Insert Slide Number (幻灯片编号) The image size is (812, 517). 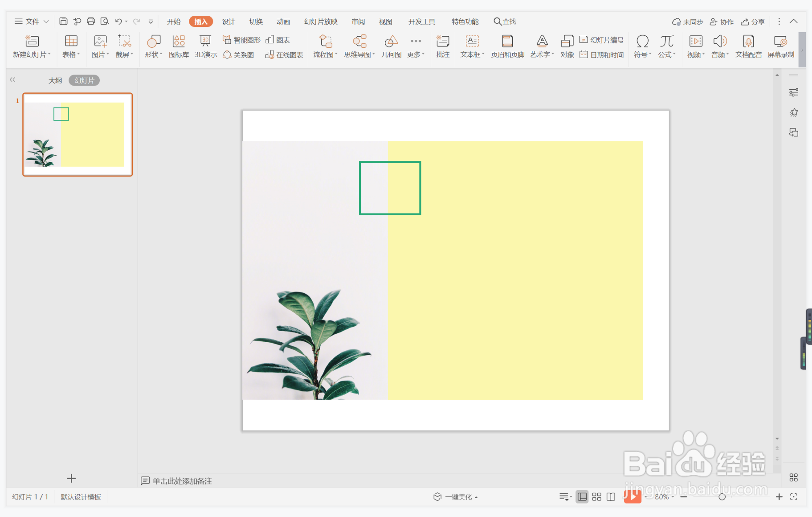601,40
